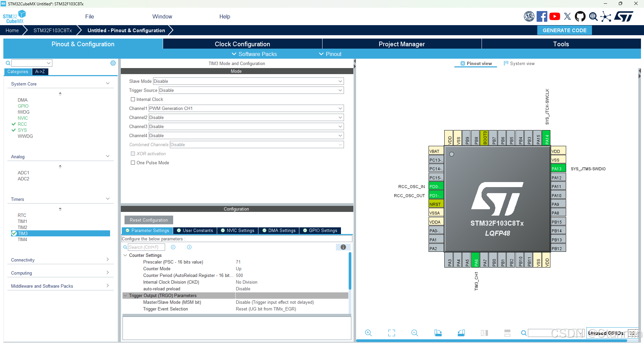Switch to the Clock Configuration tab
Viewport: 644px width, 344px height.
click(242, 44)
